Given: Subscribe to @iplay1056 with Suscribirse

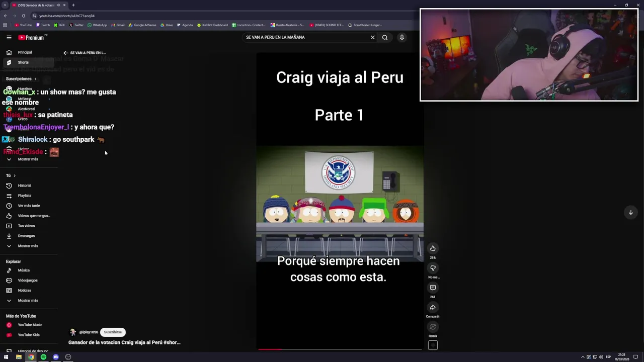Looking at the screenshot, I should 113,332.
